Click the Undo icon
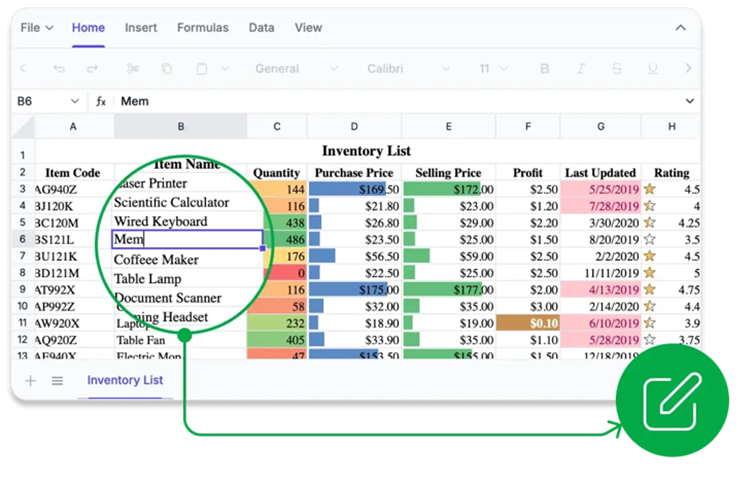 point(59,68)
